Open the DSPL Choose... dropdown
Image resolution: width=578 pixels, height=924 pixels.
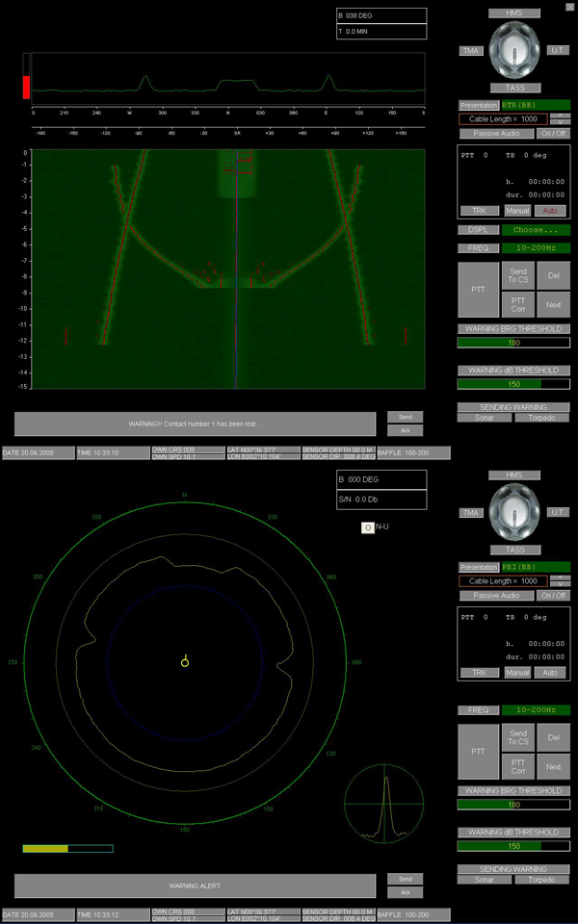[x=536, y=230]
